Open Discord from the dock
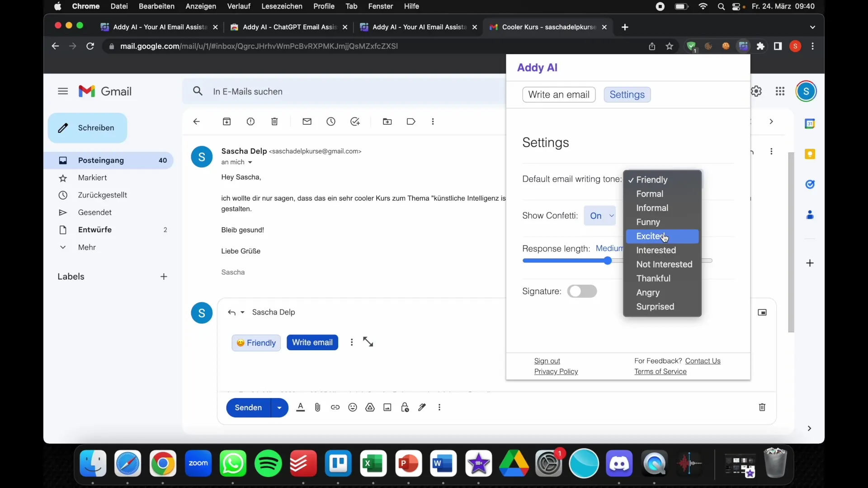 (x=619, y=464)
